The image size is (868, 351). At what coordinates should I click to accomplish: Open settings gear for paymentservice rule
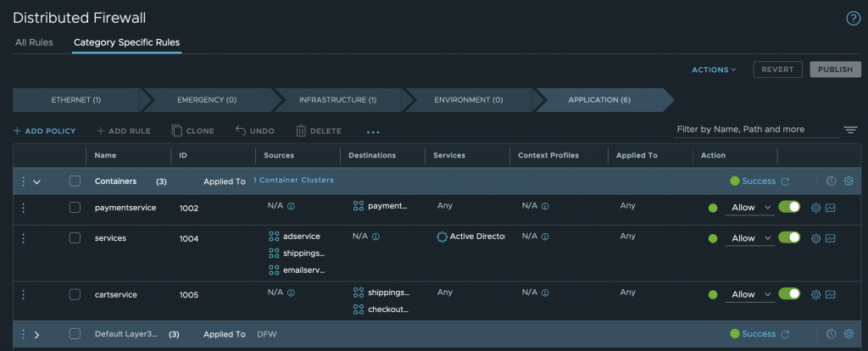[815, 208]
